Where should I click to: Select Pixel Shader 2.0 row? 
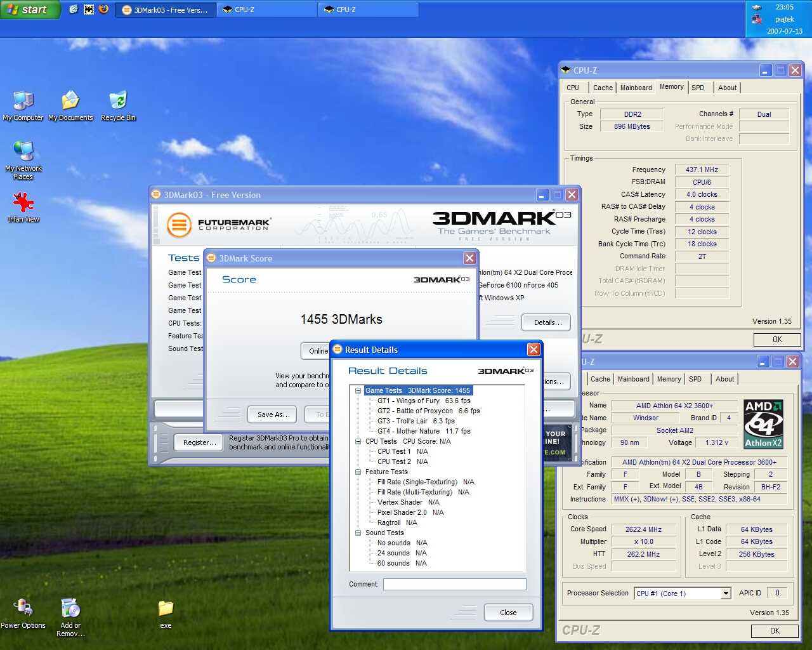click(410, 512)
